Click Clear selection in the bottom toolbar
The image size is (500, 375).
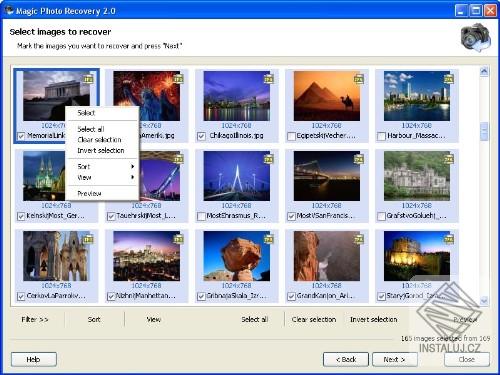(x=314, y=319)
